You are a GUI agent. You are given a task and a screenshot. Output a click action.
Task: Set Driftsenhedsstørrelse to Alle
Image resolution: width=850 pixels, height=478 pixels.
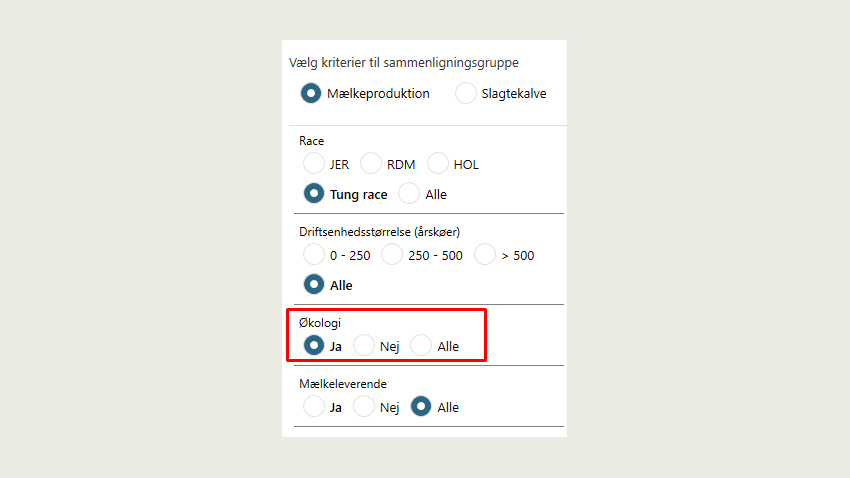click(314, 285)
